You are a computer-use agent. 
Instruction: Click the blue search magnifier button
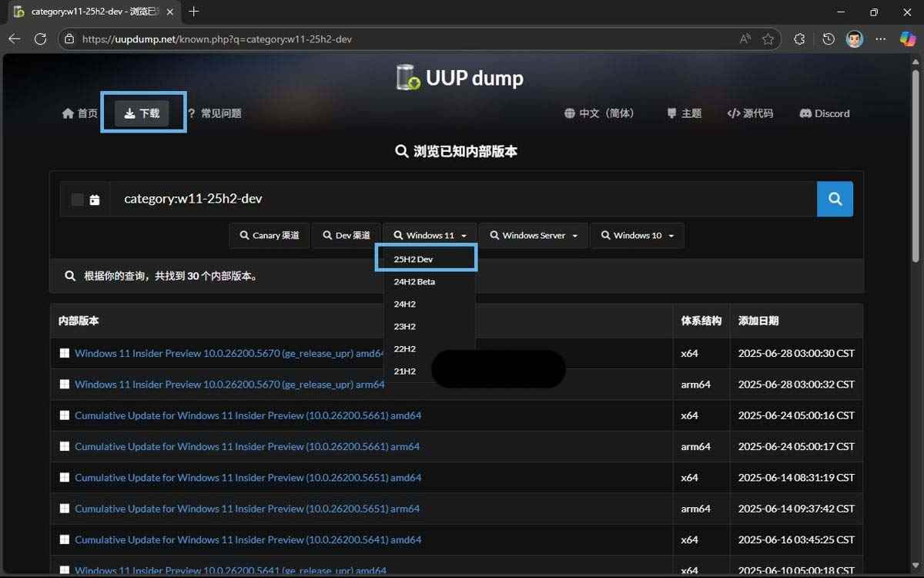click(x=835, y=199)
